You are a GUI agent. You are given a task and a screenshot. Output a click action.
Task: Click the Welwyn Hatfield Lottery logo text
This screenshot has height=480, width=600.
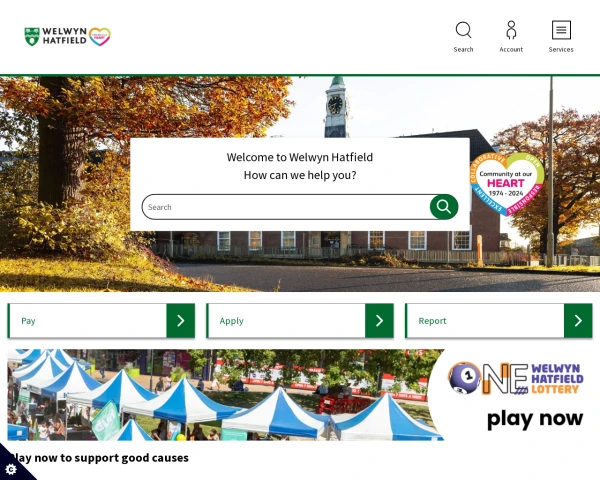(557, 379)
